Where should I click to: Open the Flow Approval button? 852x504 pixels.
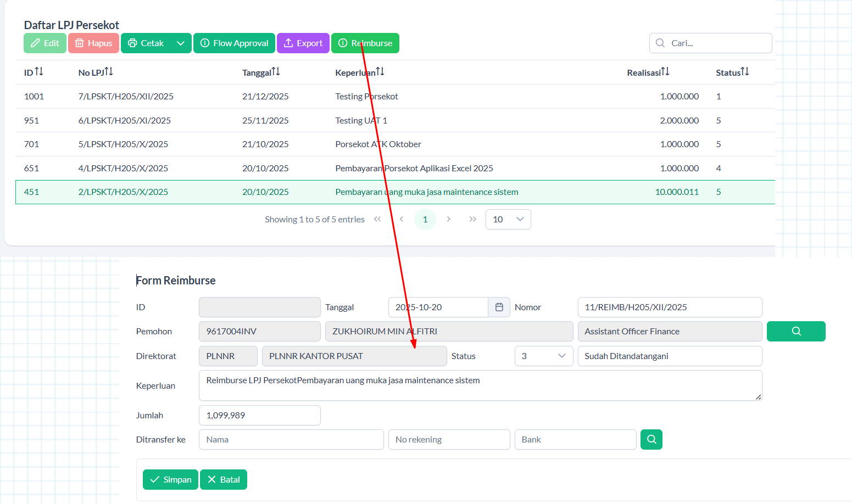pyautogui.click(x=234, y=43)
